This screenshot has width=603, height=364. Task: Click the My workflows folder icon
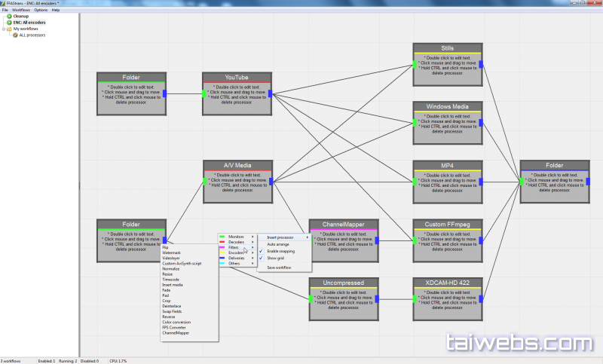click(10, 29)
